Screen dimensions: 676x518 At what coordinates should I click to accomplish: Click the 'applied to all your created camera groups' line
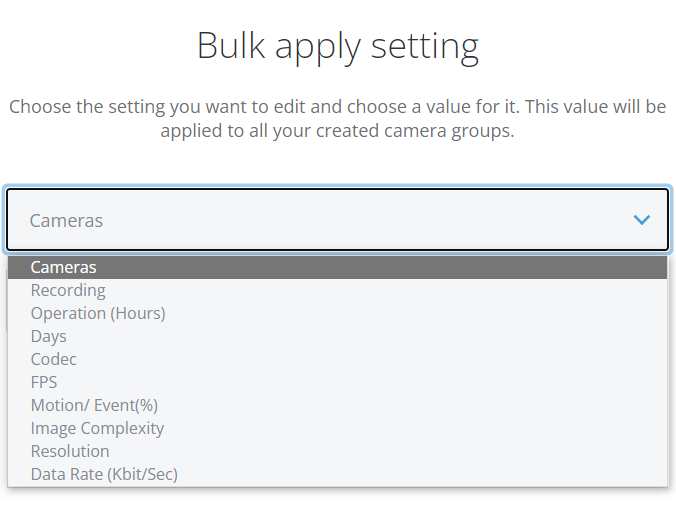(x=338, y=131)
